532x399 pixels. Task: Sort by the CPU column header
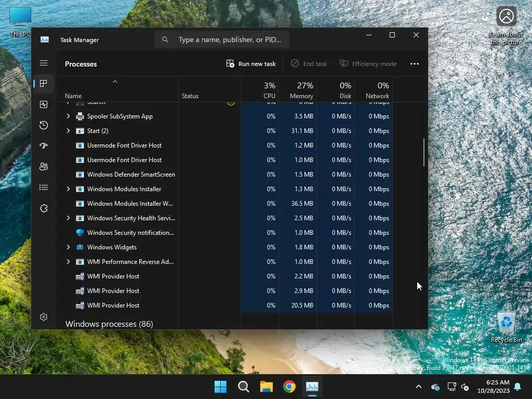pyautogui.click(x=260, y=90)
